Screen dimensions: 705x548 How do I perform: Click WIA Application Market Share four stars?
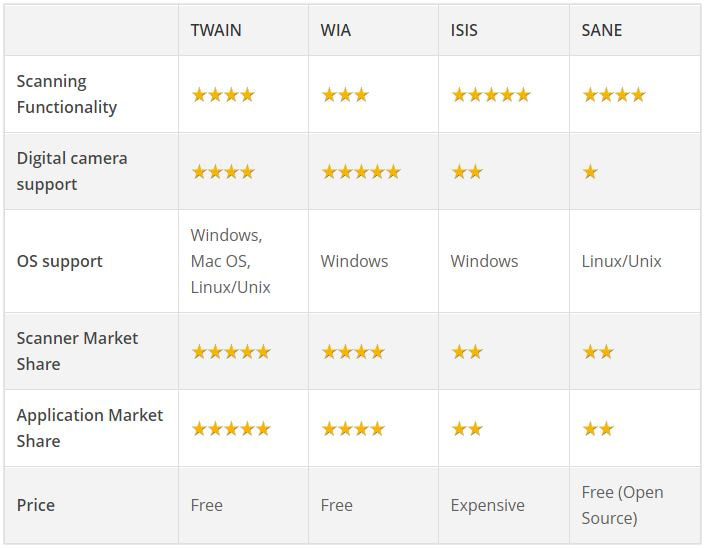point(353,428)
